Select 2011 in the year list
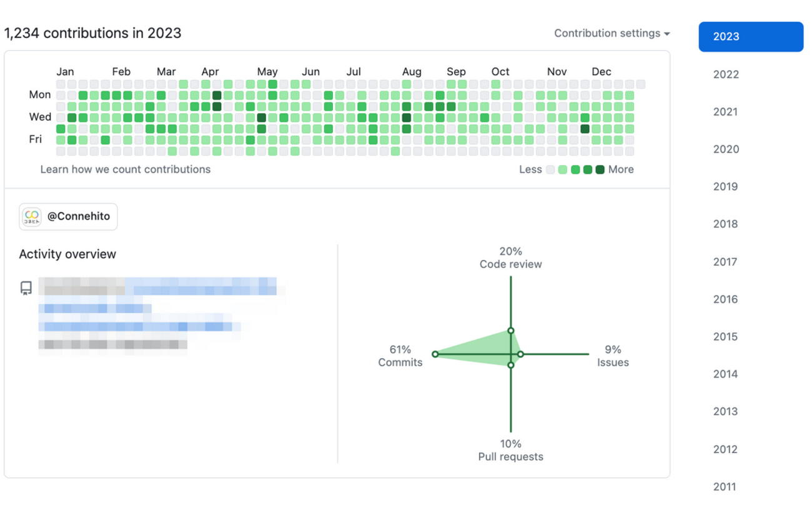Image resolution: width=812 pixels, height=510 pixels. click(x=725, y=487)
